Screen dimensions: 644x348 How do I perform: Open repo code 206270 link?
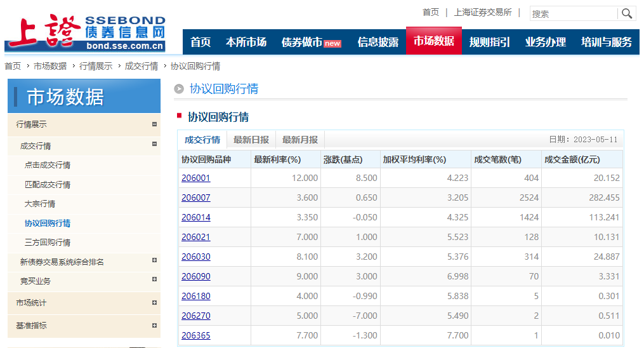196,316
